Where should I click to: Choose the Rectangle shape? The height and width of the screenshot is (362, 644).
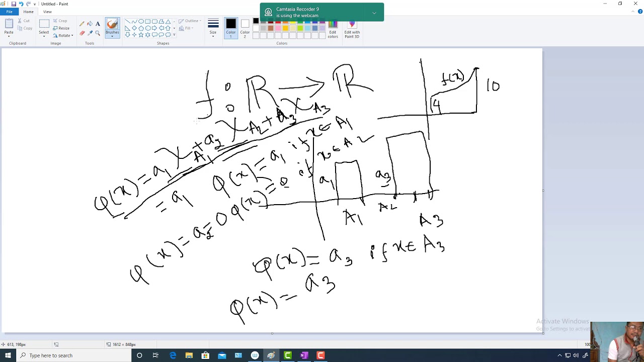[x=148, y=22]
